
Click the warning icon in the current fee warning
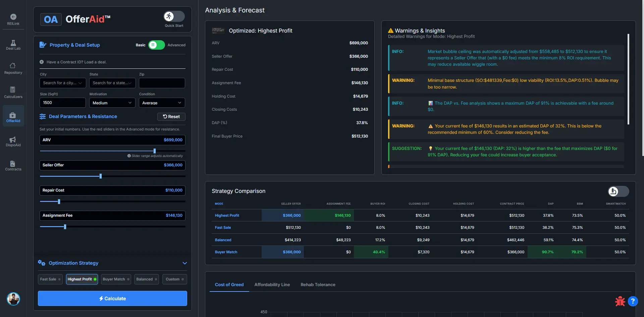[x=430, y=126]
